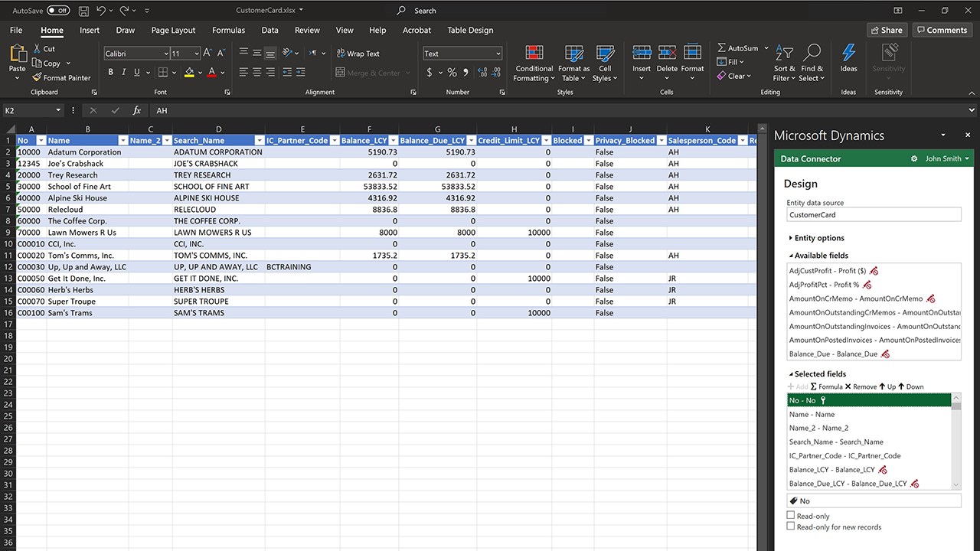Open Data Connector settings gear
The height and width of the screenshot is (551, 980).
[914, 158]
